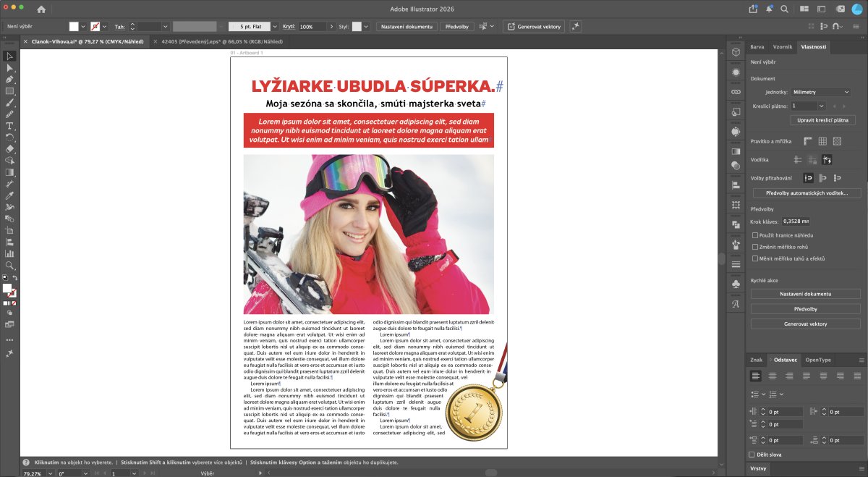The height and width of the screenshot is (477, 868).
Task: Select the Pen tool
Action: pos(9,79)
